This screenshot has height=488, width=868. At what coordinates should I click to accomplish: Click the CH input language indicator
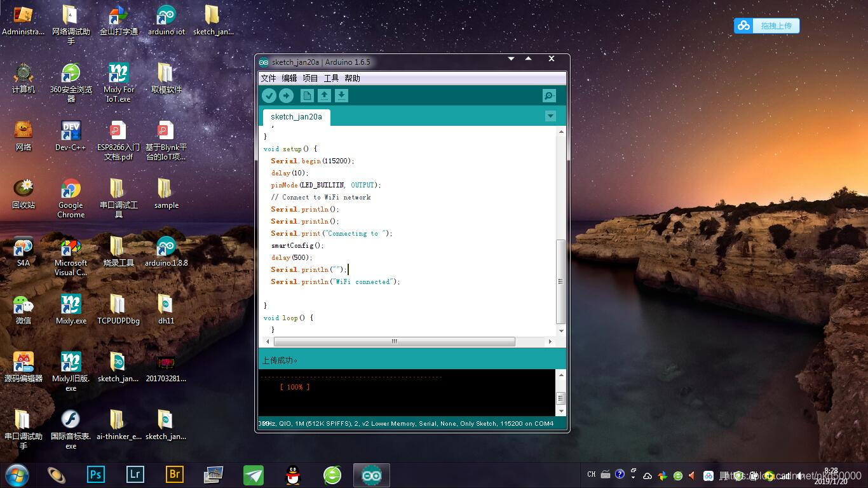(591, 475)
